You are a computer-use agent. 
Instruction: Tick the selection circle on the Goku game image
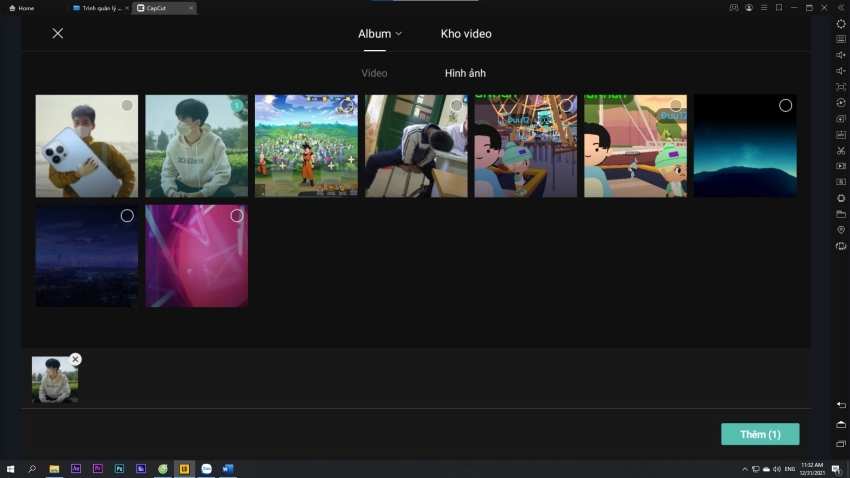(346, 105)
